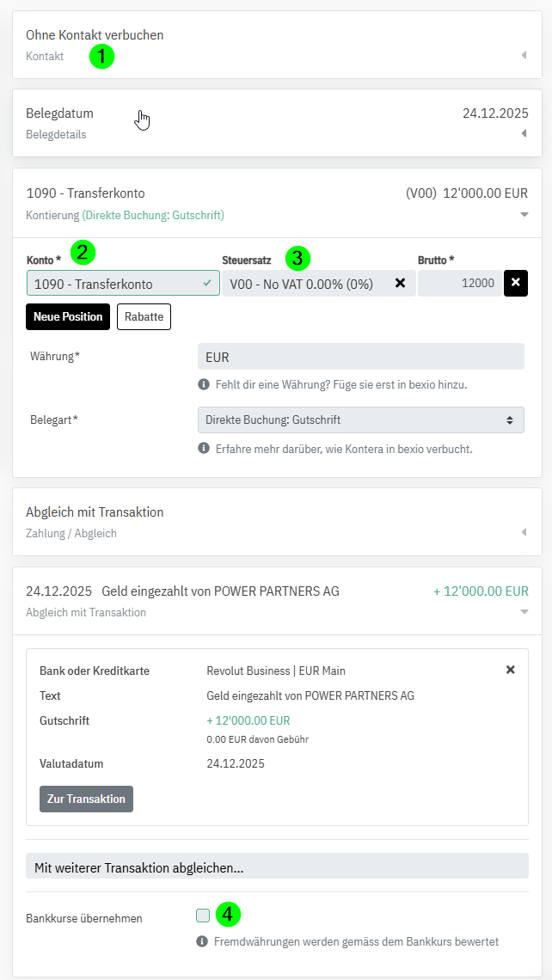Collapse the POWER PARTNERS AG transaction section
Viewport: 552px width, 980px height.
tap(524, 612)
